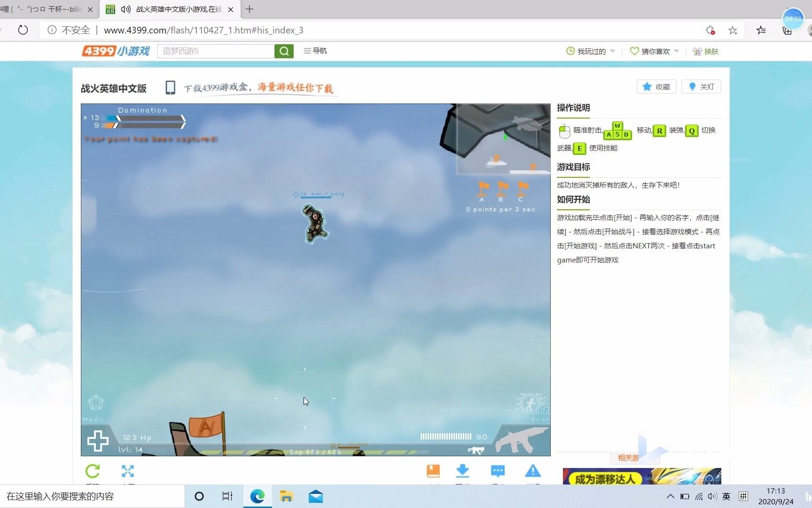Open a new browser tab with plus button
The height and width of the screenshot is (508, 812).
(250, 9)
